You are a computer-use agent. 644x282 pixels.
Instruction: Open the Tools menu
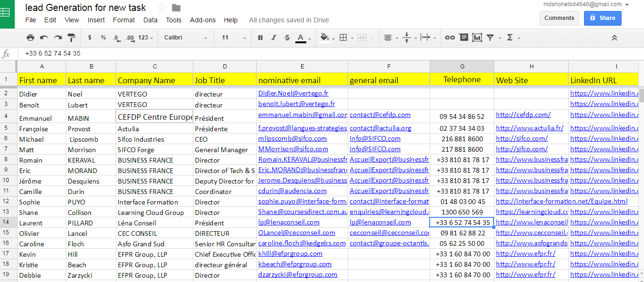173,20
